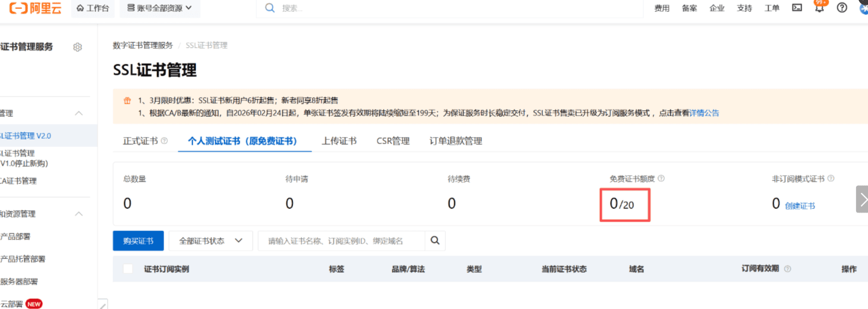The image size is (868, 309).
Task: Click the help icon beside 免费证书额度
Action: pos(661,179)
